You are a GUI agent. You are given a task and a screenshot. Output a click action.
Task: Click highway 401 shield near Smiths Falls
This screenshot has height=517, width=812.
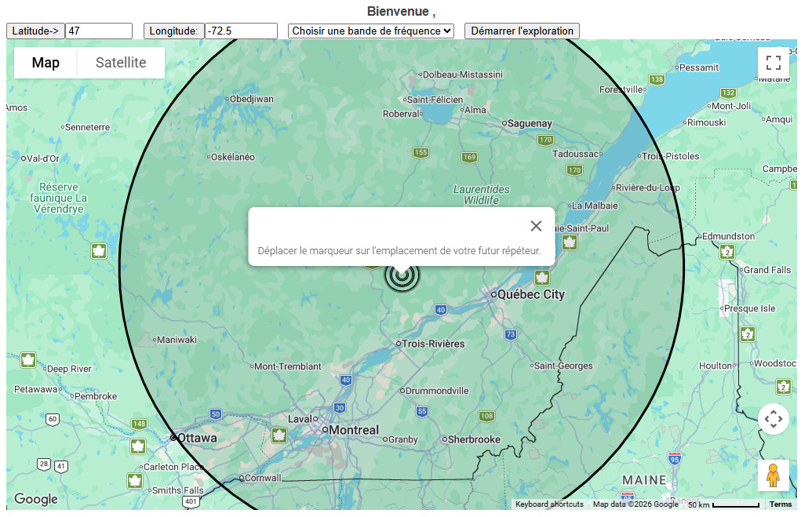pos(191,501)
